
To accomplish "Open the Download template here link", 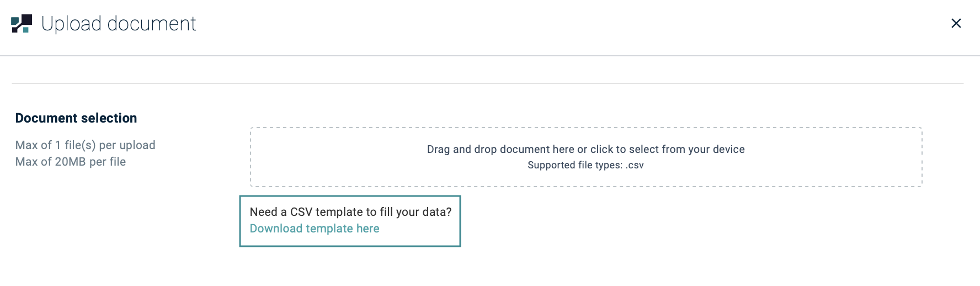I will pyautogui.click(x=315, y=229).
